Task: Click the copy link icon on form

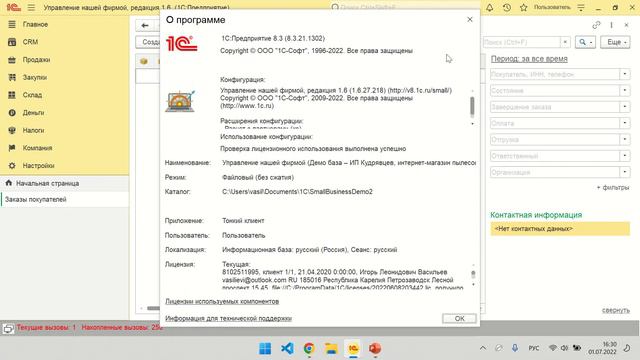Action: (596, 25)
